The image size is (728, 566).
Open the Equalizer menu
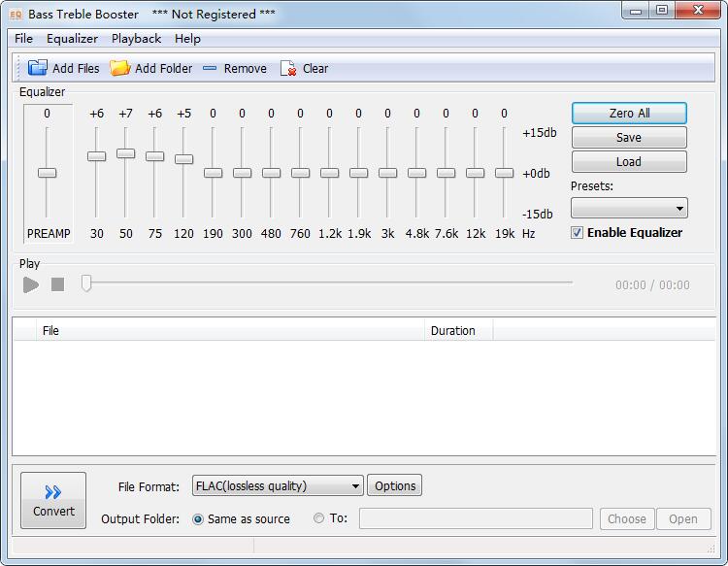pos(72,39)
